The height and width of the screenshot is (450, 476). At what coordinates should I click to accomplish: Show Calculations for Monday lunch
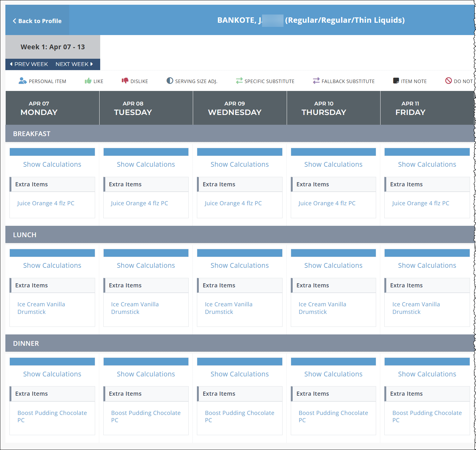52,266
